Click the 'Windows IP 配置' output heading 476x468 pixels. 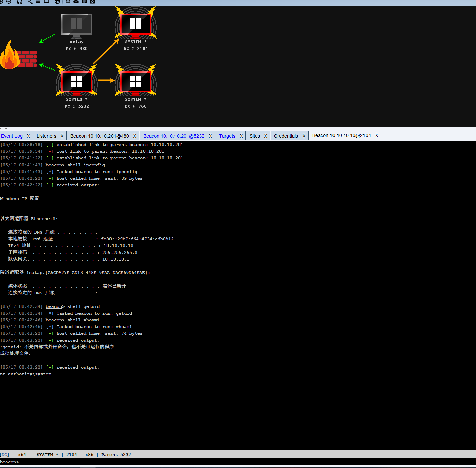(20, 199)
